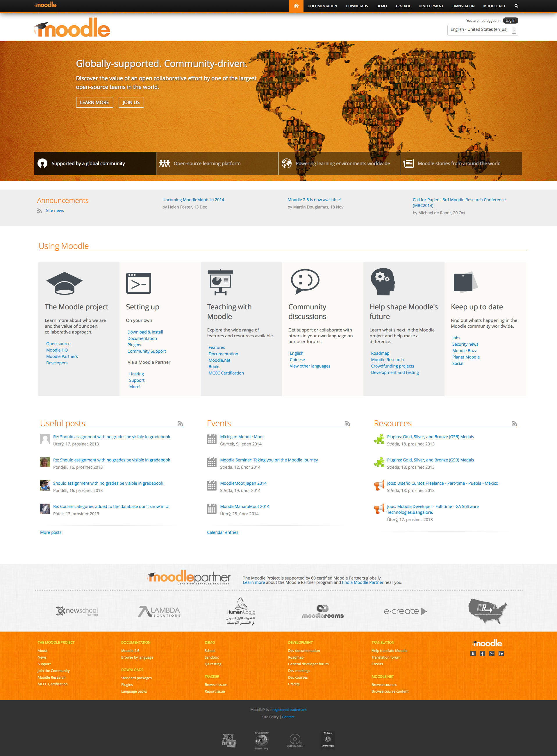Select Moodle stories from around the world tab

click(x=461, y=163)
